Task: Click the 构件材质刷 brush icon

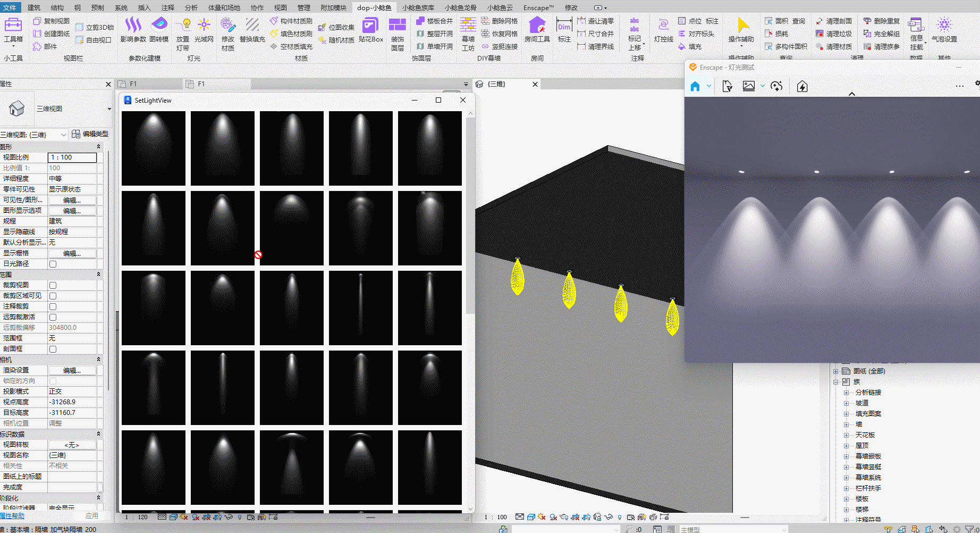Action: (x=291, y=21)
